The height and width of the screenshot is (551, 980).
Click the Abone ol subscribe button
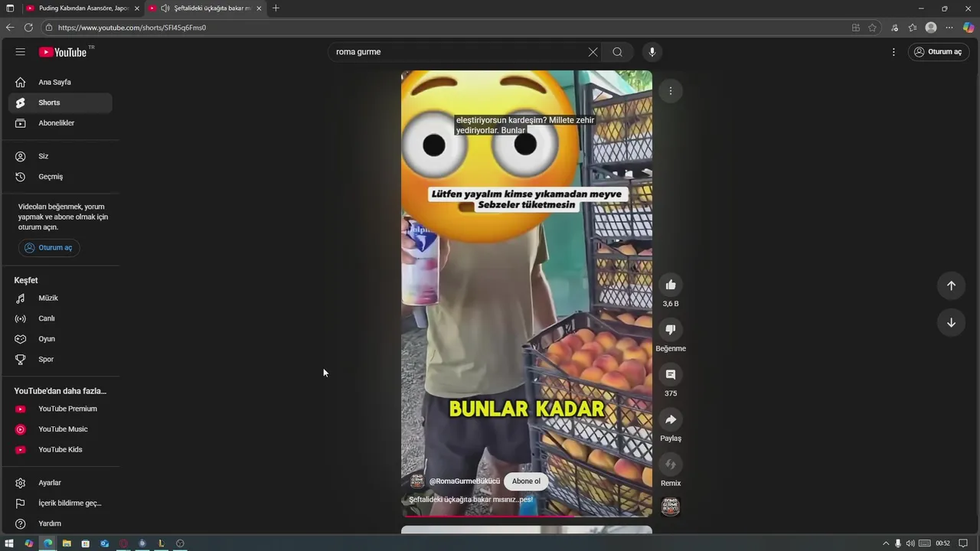(526, 481)
